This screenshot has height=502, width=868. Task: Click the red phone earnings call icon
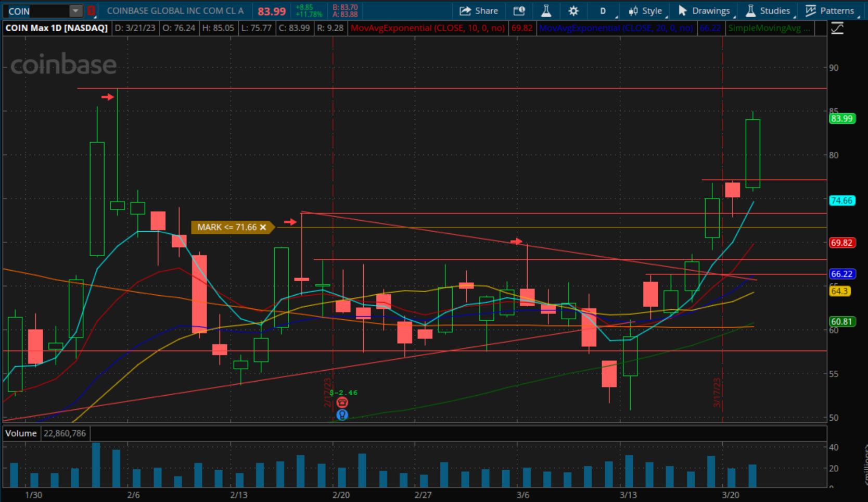[342, 402]
